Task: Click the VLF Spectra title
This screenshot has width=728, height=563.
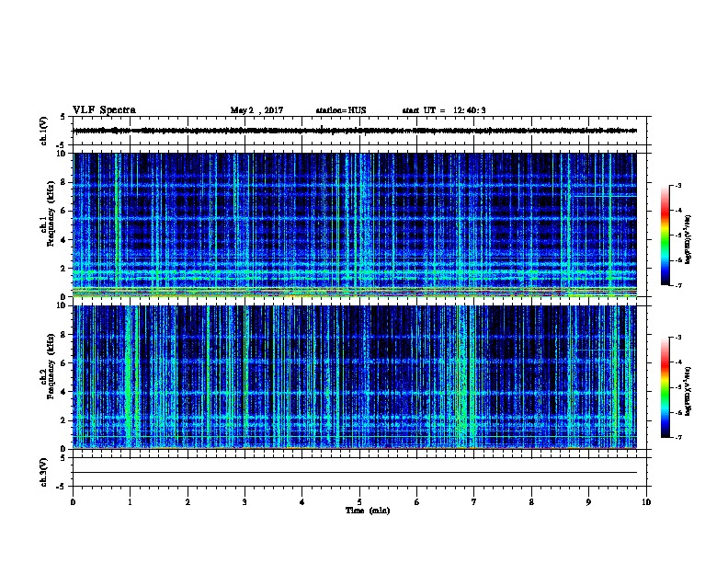Action: [104, 110]
